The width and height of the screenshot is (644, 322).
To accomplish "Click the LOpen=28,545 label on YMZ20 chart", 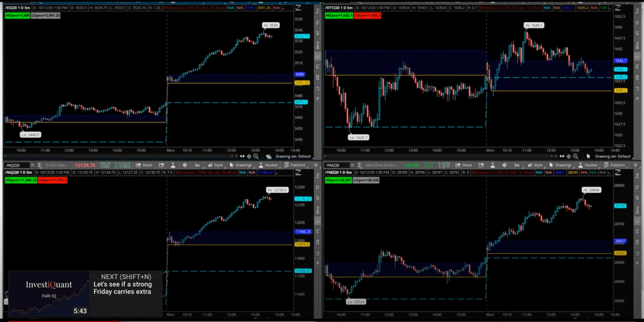I will click(x=366, y=180).
